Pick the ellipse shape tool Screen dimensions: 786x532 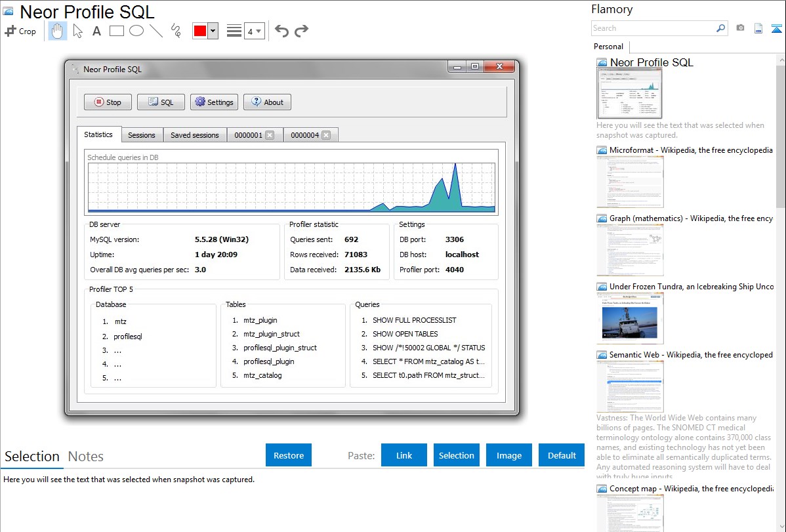coord(136,31)
